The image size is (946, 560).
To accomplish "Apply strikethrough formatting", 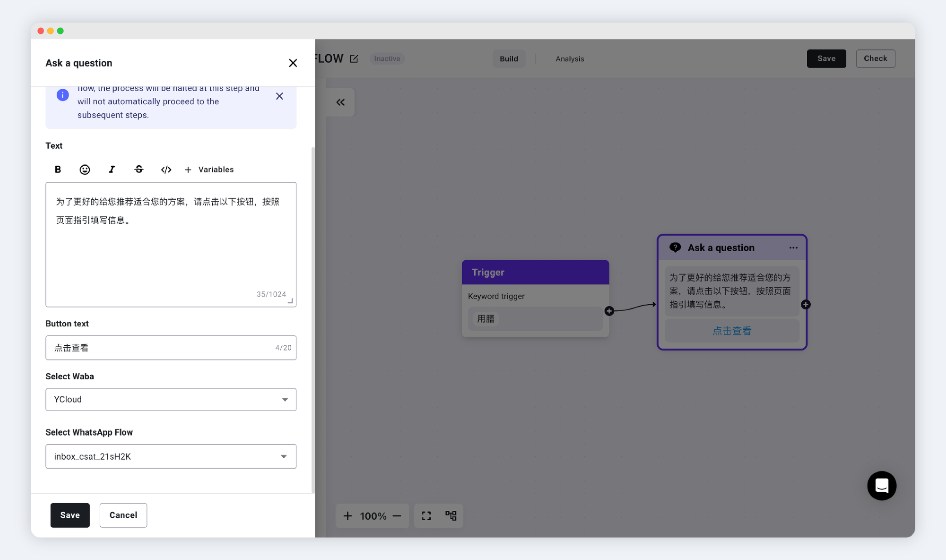I will click(139, 170).
